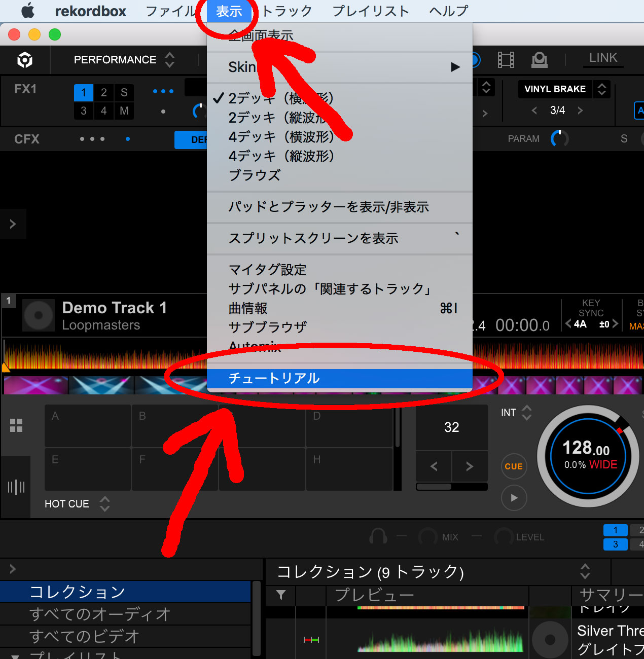This screenshot has height=659, width=644.
Task: Select 4デッキ（縦波形） layout option
Action: click(x=281, y=156)
